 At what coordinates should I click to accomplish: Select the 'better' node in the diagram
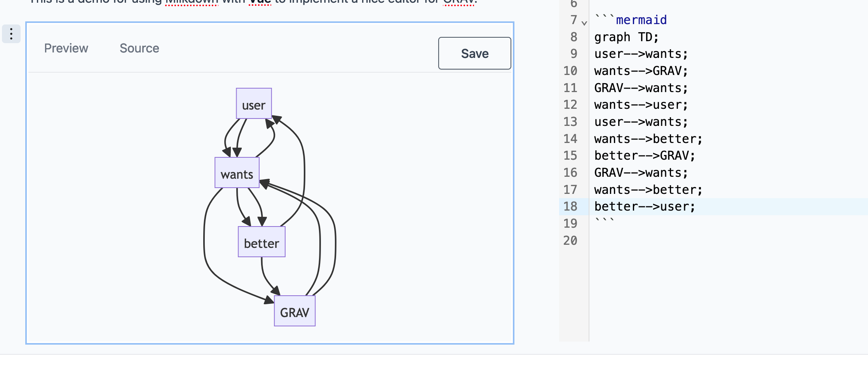261,242
